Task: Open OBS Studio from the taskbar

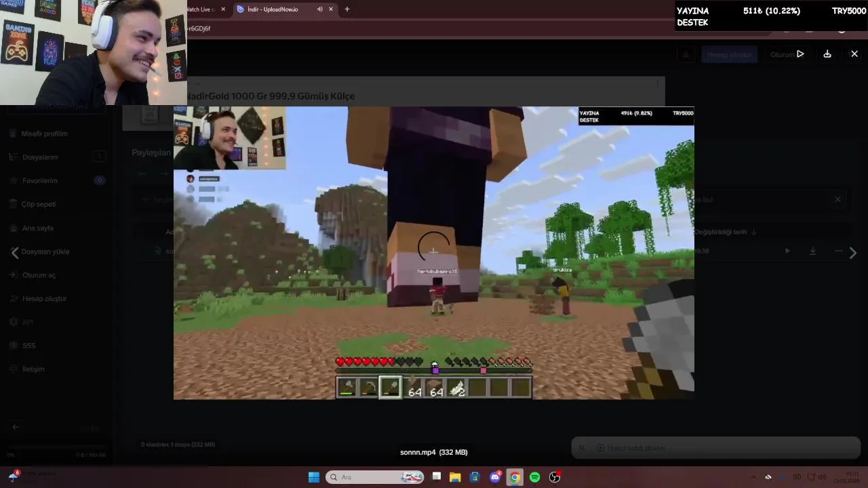Action: pyautogui.click(x=555, y=477)
